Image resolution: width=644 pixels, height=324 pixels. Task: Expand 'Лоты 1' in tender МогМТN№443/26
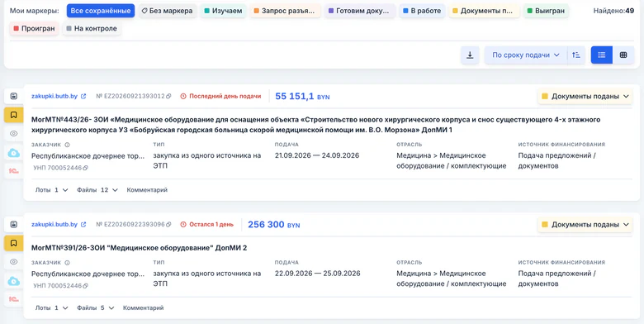52,190
